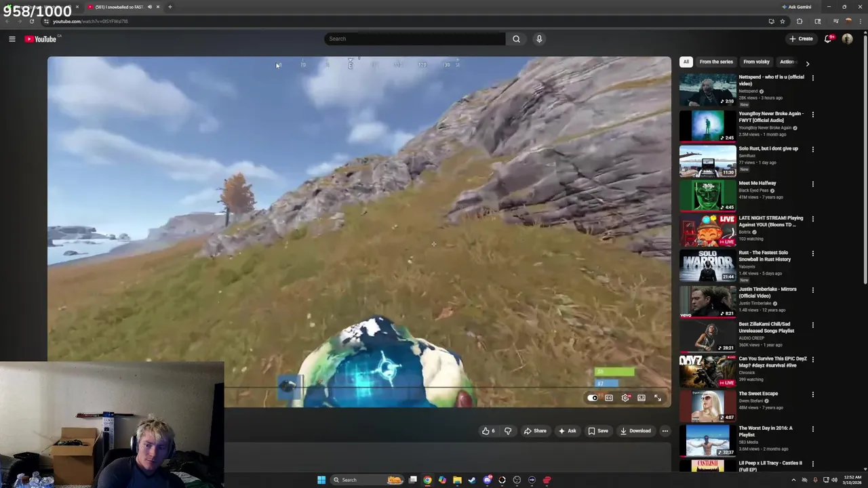Open player settings gear
This screenshot has width=868, height=488.
(x=625, y=398)
